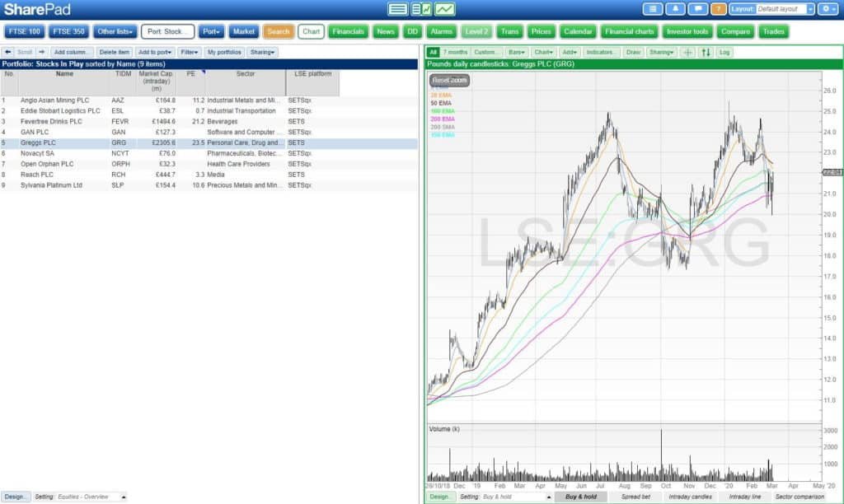Open the Add dropdown on chart toolbar
The image size is (844, 504).
pyautogui.click(x=570, y=52)
